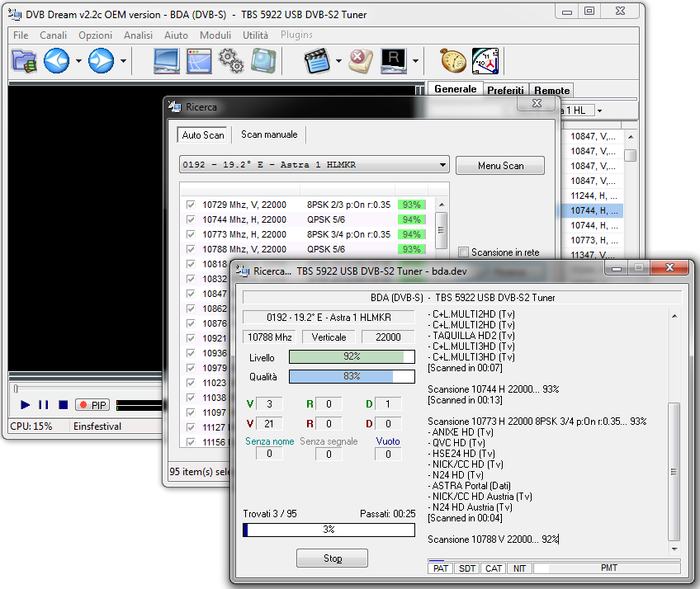Open the Utilità menu

pos(255,35)
